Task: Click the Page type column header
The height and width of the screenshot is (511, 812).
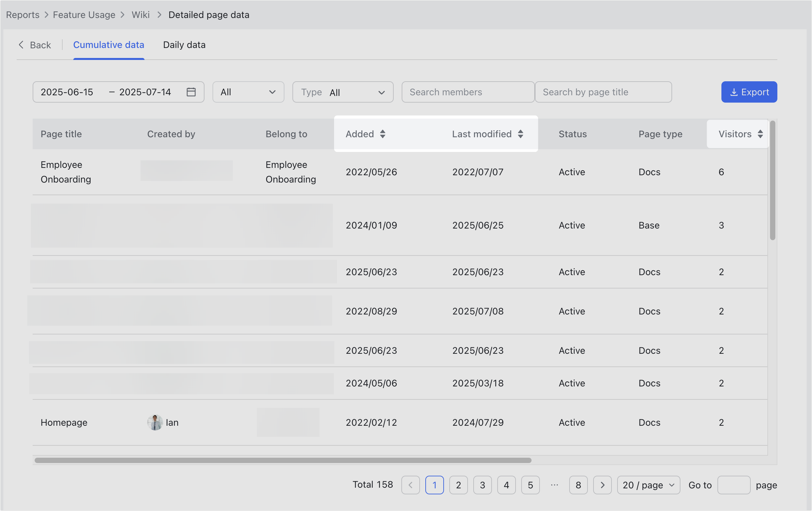Action: pyautogui.click(x=660, y=134)
